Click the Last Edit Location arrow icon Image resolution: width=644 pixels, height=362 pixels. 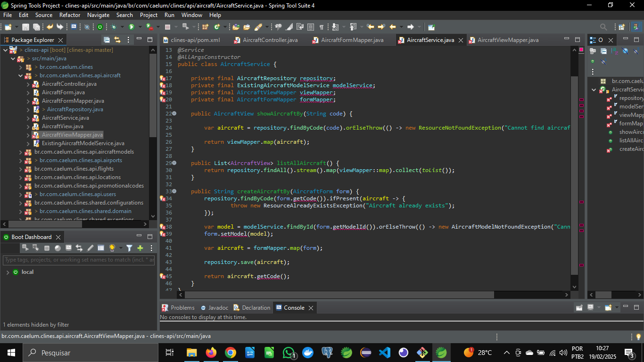pyautogui.click(x=370, y=27)
